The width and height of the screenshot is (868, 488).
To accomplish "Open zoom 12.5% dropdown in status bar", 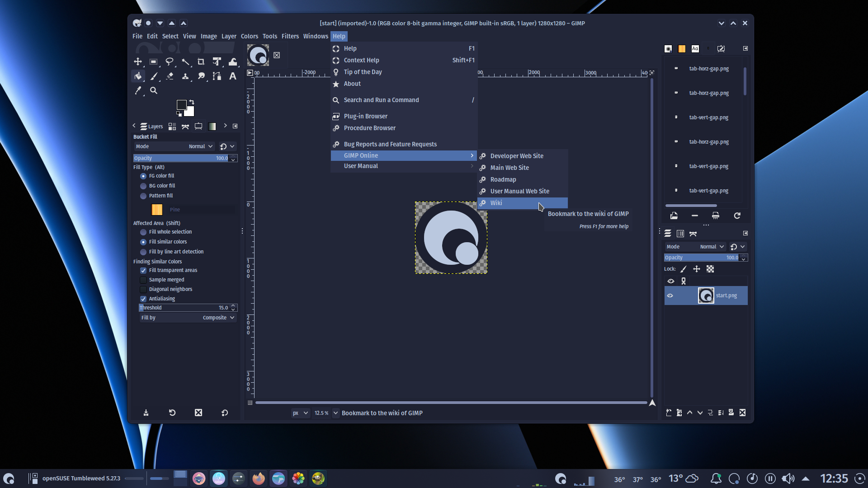I will click(335, 413).
